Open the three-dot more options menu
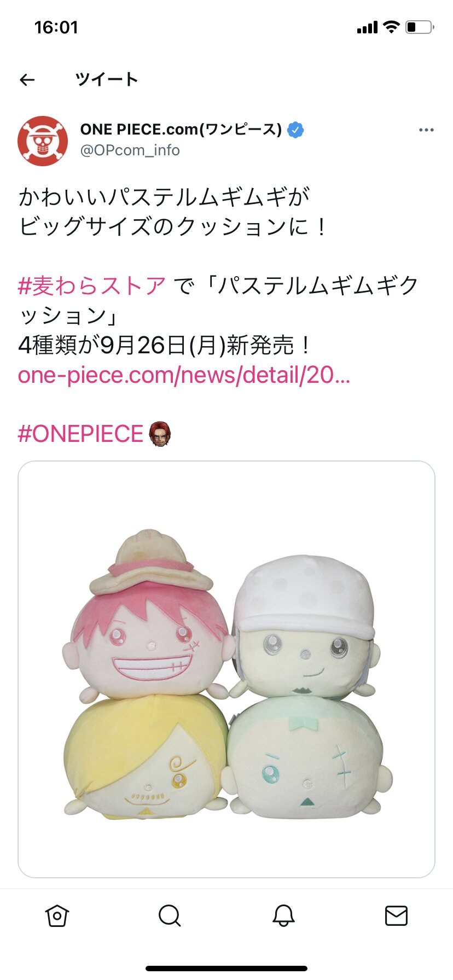The width and height of the screenshot is (453, 980). [426, 130]
